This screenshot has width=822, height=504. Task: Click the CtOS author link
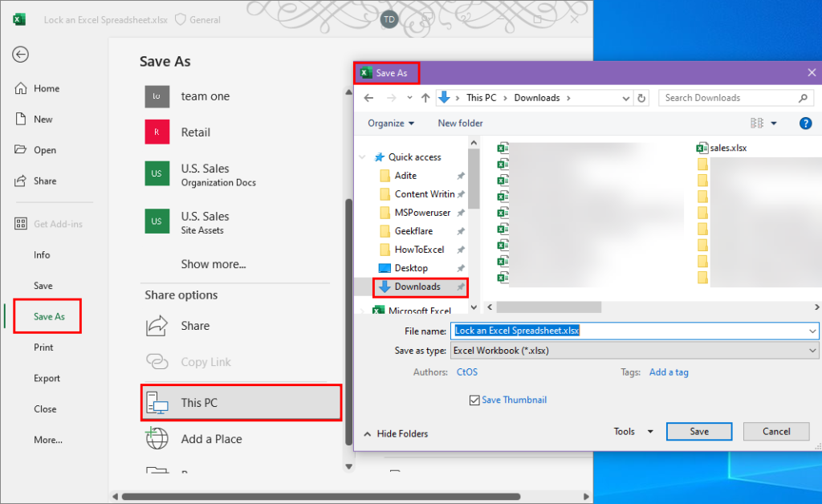point(467,372)
